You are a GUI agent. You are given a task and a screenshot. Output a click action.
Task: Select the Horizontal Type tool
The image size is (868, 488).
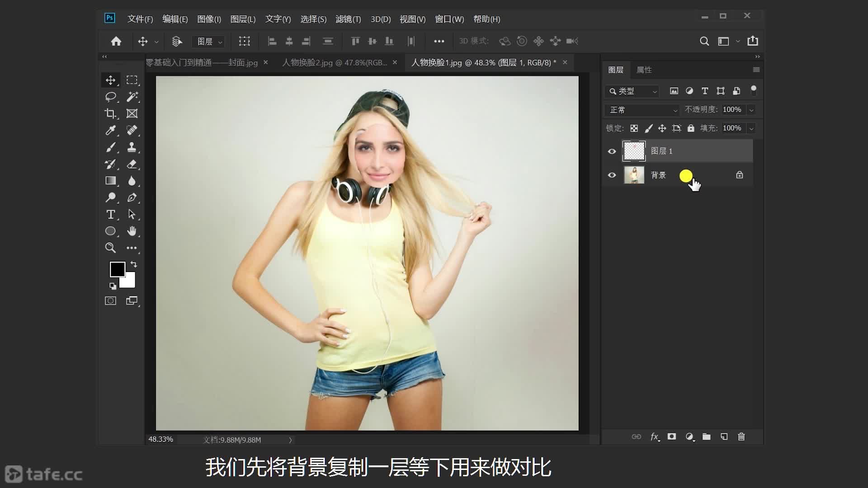pos(111,214)
